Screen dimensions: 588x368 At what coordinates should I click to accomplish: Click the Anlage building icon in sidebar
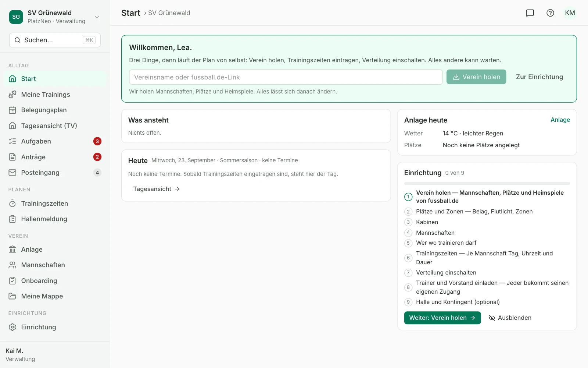12,250
